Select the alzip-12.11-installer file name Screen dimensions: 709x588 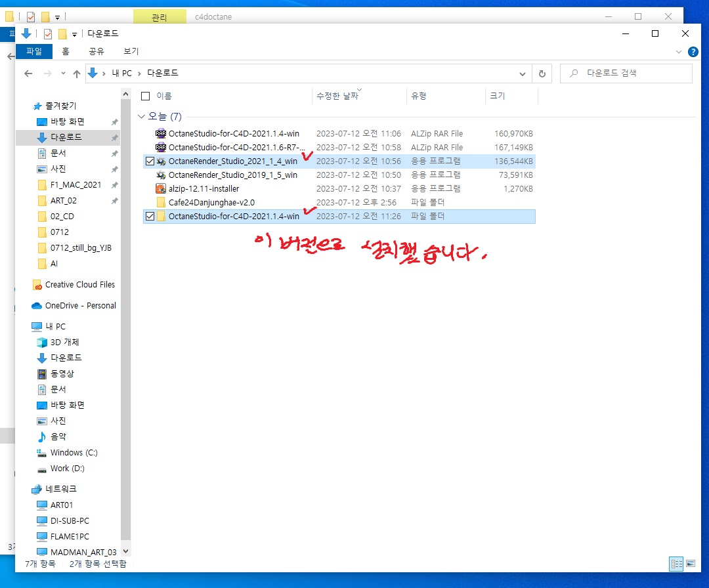204,188
